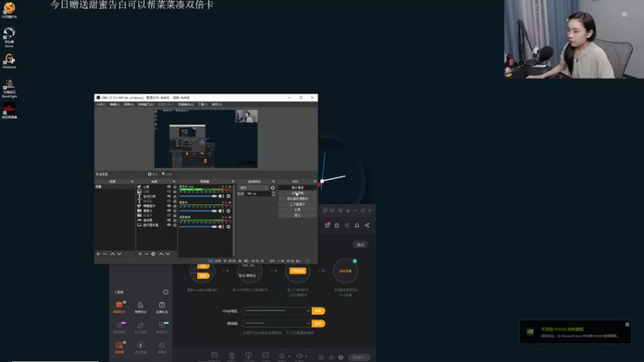The width and height of the screenshot is (644, 362).
Task: Mute the 麦克风/Aux channel speaker icon
Action: click(x=221, y=196)
